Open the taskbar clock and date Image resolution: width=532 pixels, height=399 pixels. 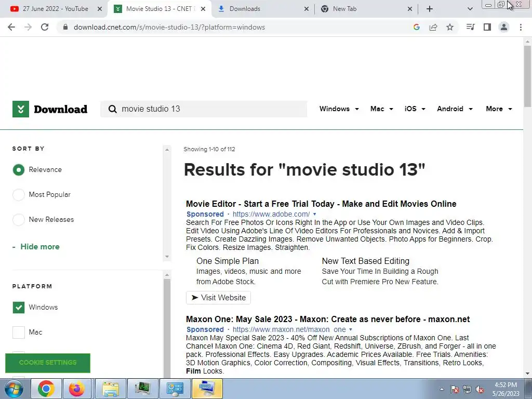coord(506,389)
